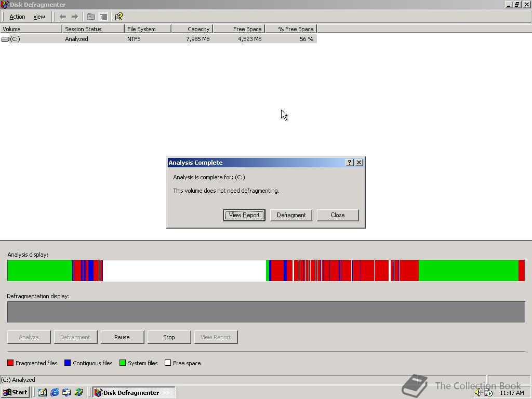Click the green System files legend swatch

pyautogui.click(x=123, y=363)
